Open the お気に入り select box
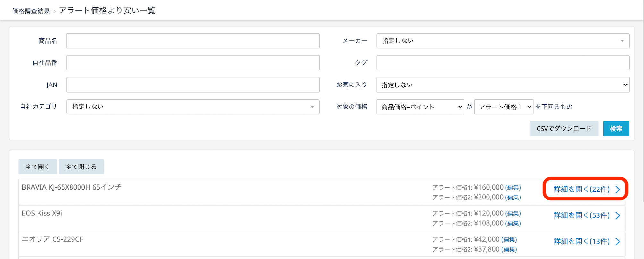Viewport: 644px width, 259px height. [503, 85]
